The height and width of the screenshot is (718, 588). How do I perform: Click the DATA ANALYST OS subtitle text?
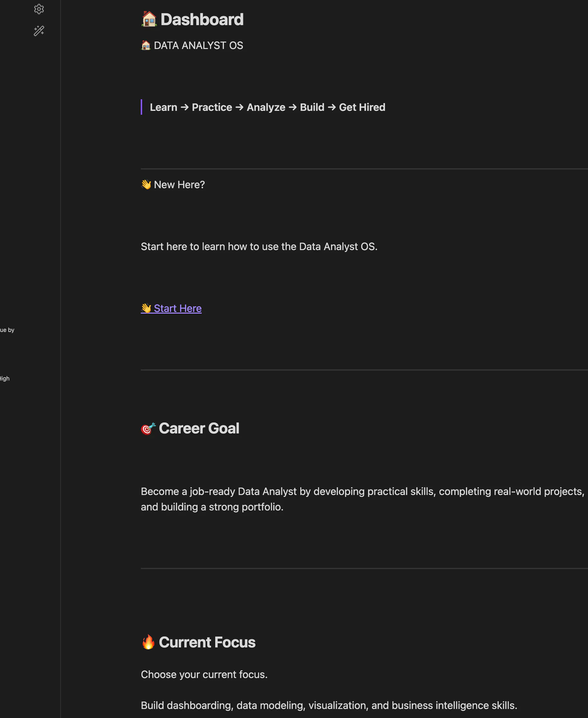click(x=198, y=45)
